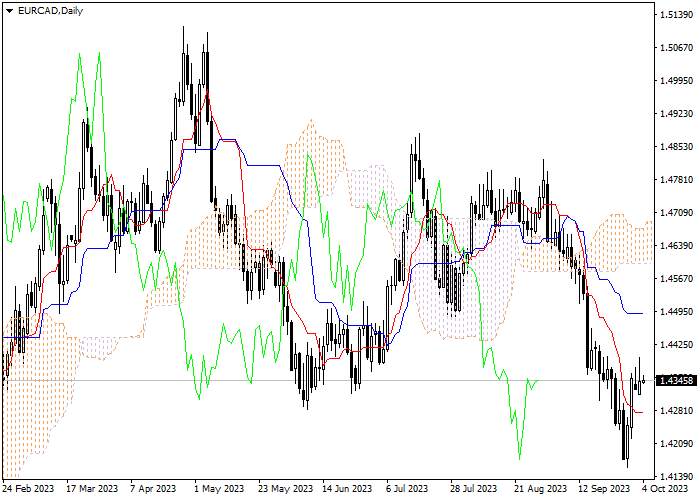
Task: Click the 7 Apr 2023 date label
Action: point(153,489)
